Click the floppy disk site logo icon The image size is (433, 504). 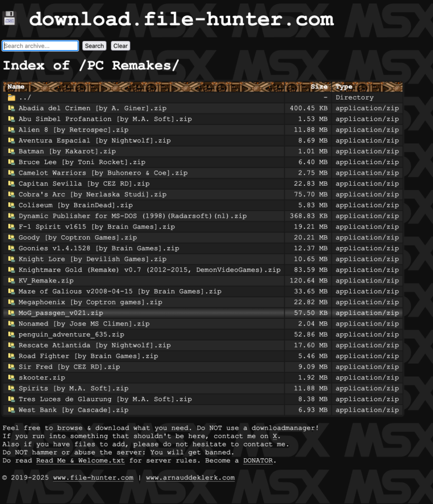(10, 19)
